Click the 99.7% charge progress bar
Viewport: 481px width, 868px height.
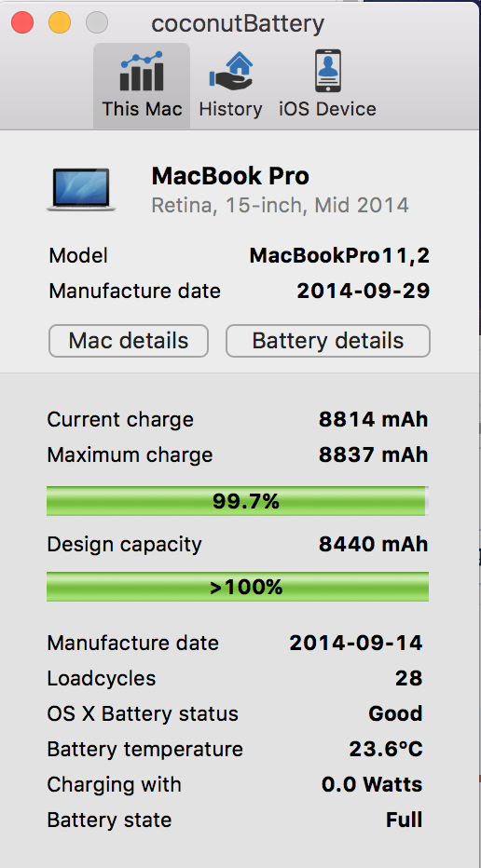(x=237, y=502)
